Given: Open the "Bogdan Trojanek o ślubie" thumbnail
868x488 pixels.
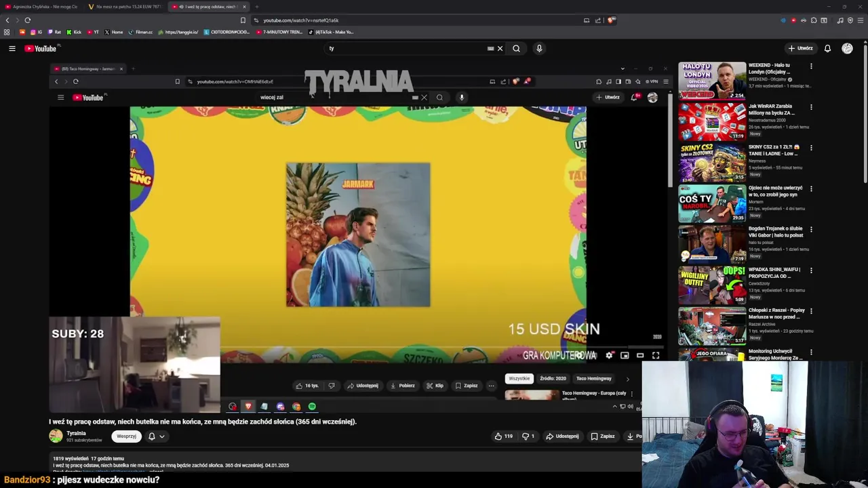Looking at the screenshot, I should coord(712,244).
